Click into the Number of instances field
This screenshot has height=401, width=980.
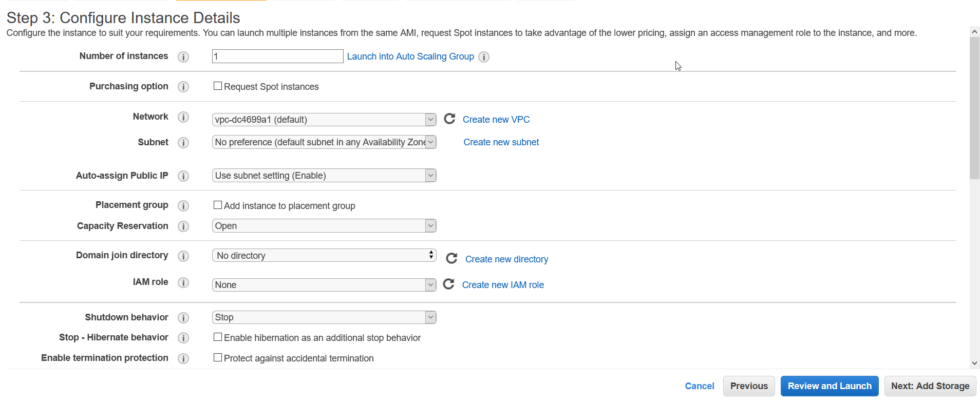tap(277, 56)
